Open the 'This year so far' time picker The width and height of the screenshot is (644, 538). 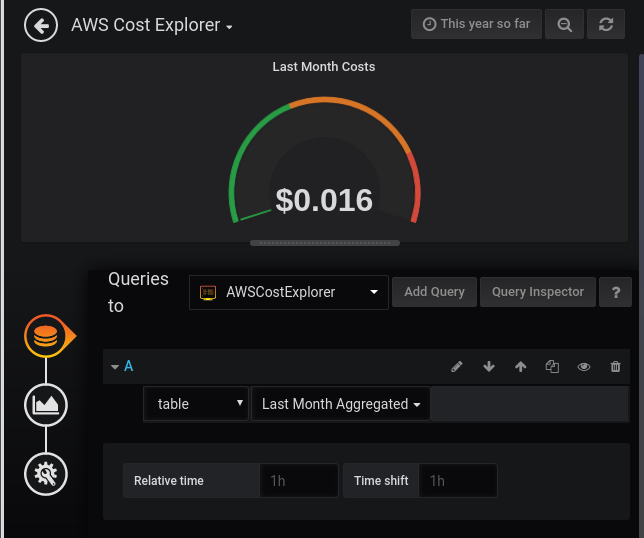476,24
